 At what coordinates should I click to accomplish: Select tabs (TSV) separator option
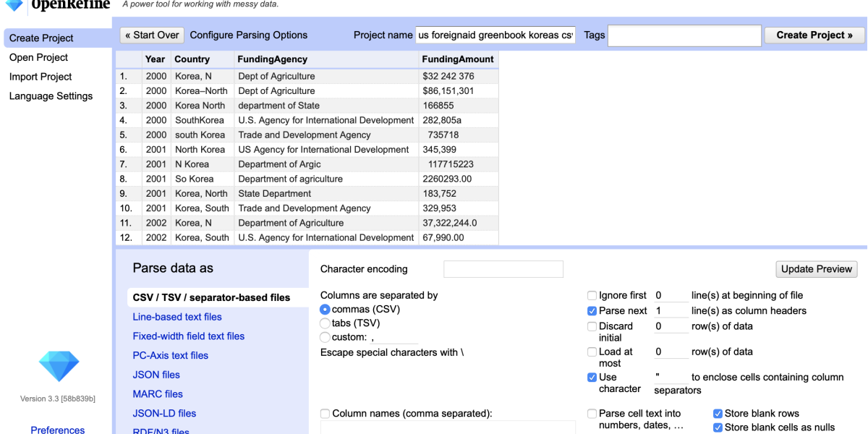point(325,323)
